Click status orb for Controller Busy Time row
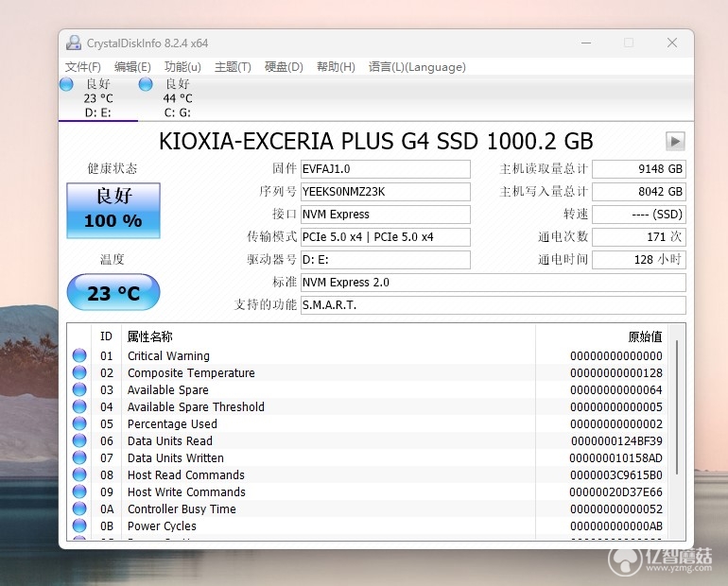Image resolution: width=728 pixels, height=586 pixels. (79, 508)
